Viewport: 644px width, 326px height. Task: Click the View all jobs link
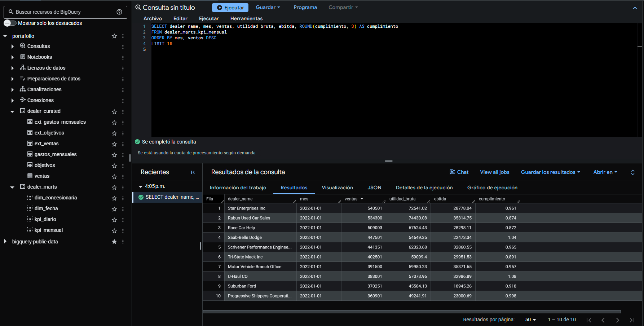[x=494, y=172]
